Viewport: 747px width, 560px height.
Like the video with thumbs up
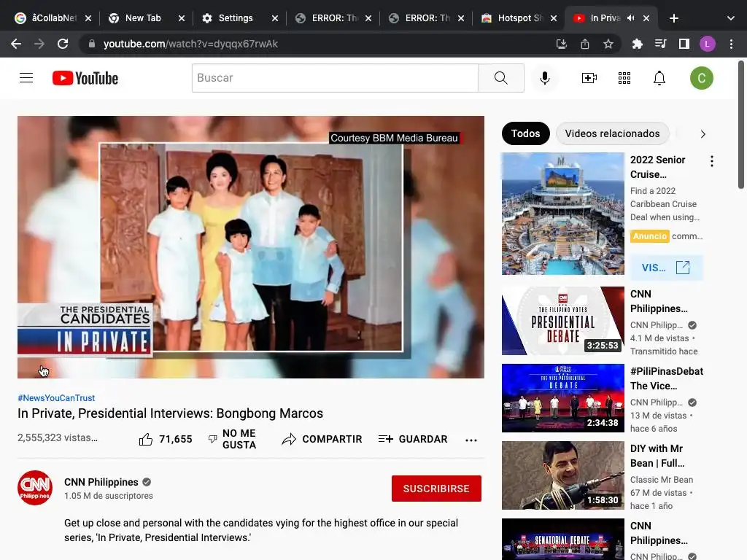pyautogui.click(x=146, y=439)
